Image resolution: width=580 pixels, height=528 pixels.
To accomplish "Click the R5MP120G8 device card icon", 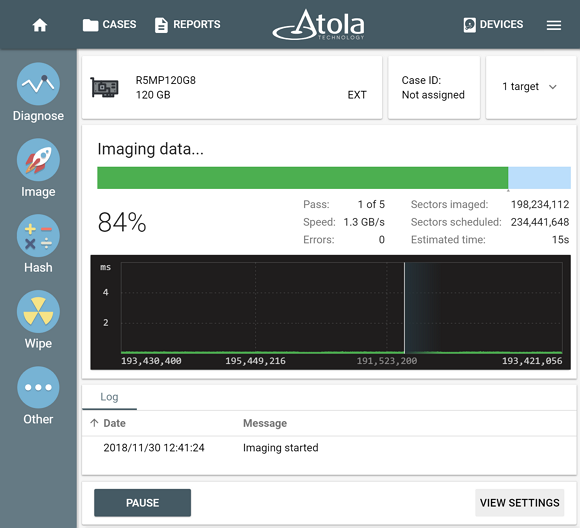I will tap(105, 88).
